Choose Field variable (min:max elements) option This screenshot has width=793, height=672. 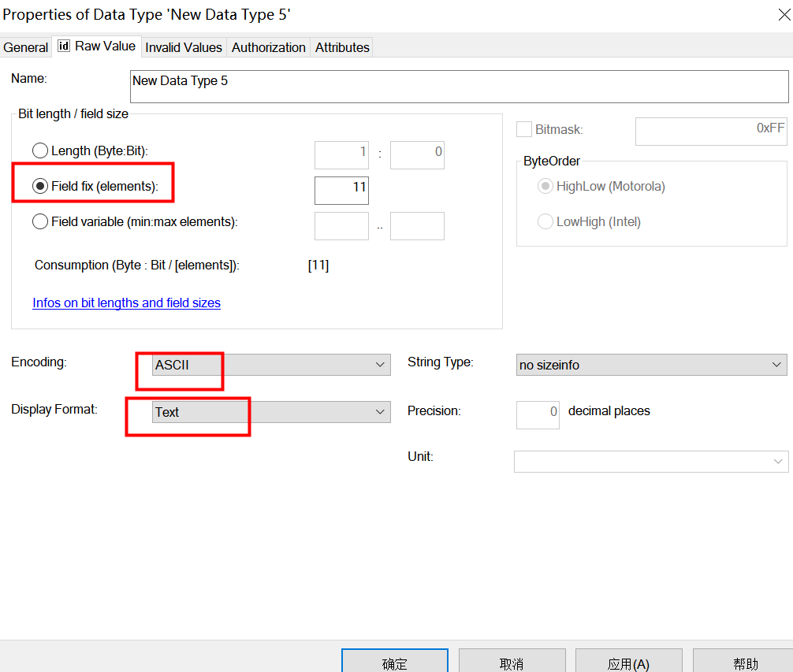[x=40, y=221]
